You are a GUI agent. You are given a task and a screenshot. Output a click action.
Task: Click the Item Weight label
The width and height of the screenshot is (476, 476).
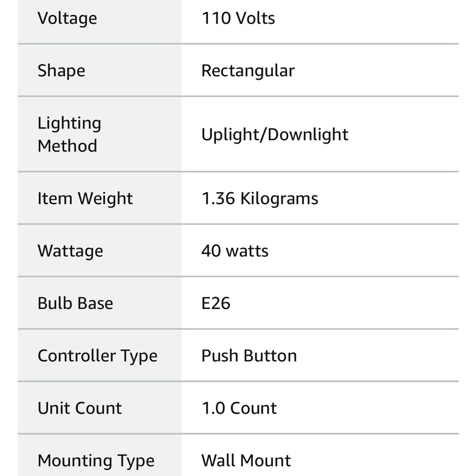[x=85, y=198]
